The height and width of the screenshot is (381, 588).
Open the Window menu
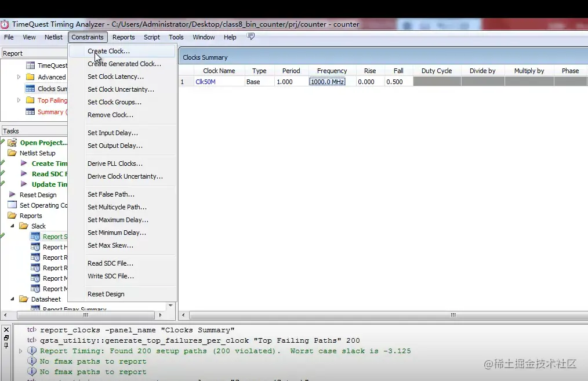pyautogui.click(x=204, y=37)
